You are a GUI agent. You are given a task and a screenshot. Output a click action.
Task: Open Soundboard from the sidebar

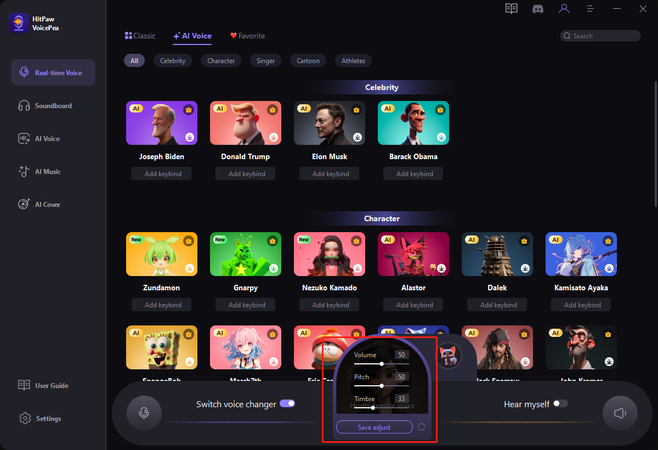54,105
